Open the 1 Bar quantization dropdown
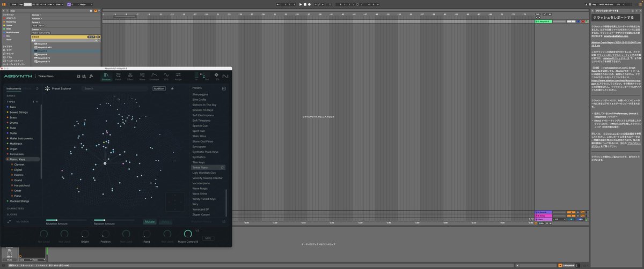644x269 pixels. (59, 4)
